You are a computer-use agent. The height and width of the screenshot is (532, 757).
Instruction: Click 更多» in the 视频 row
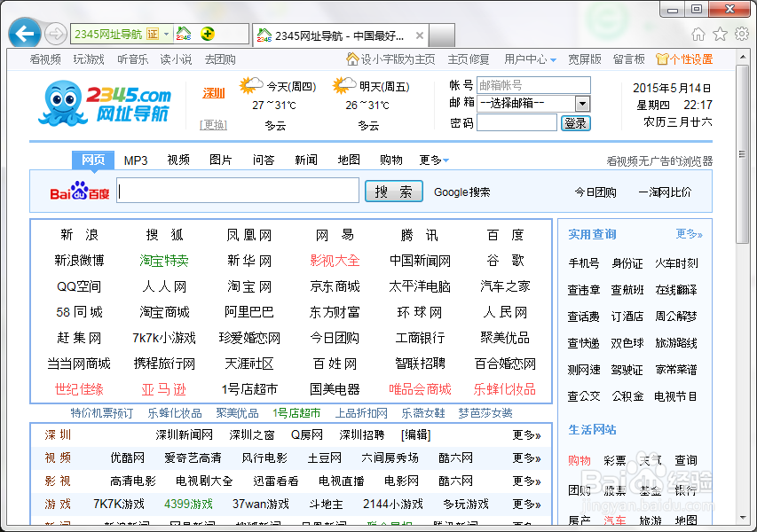[x=526, y=458]
